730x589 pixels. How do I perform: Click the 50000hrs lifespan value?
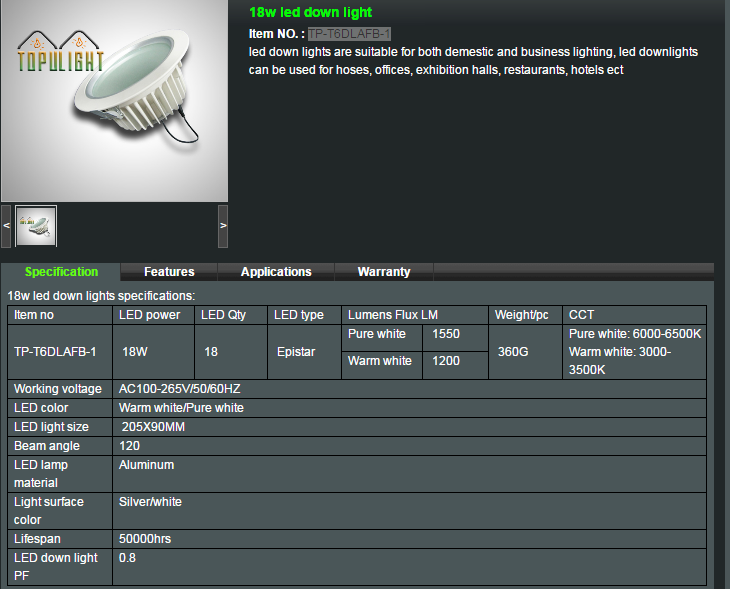[x=145, y=539]
